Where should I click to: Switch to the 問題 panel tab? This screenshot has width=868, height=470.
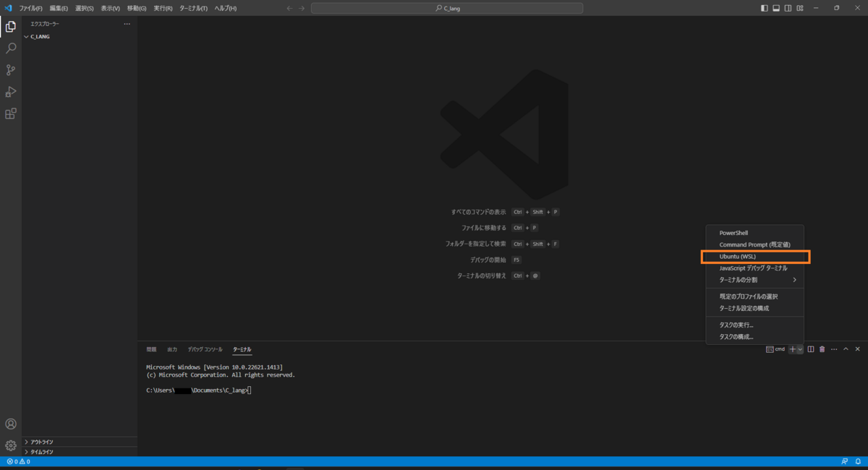(x=151, y=349)
